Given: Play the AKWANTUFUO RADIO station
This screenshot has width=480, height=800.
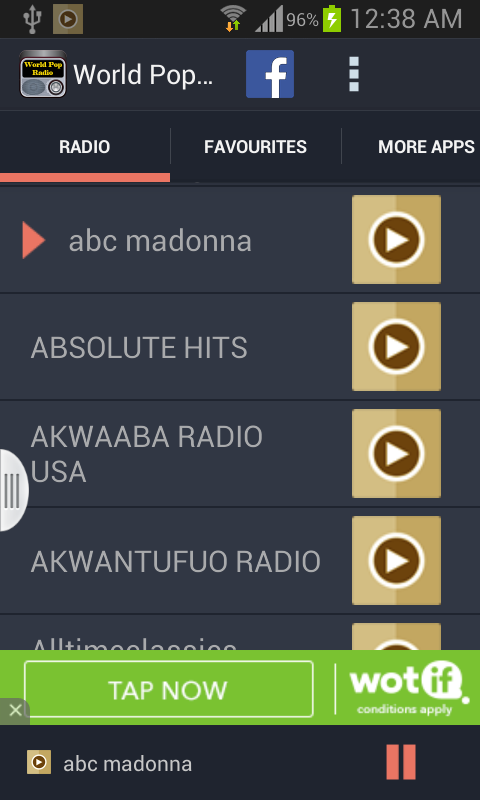Looking at the screenshot, I should 396,560.
